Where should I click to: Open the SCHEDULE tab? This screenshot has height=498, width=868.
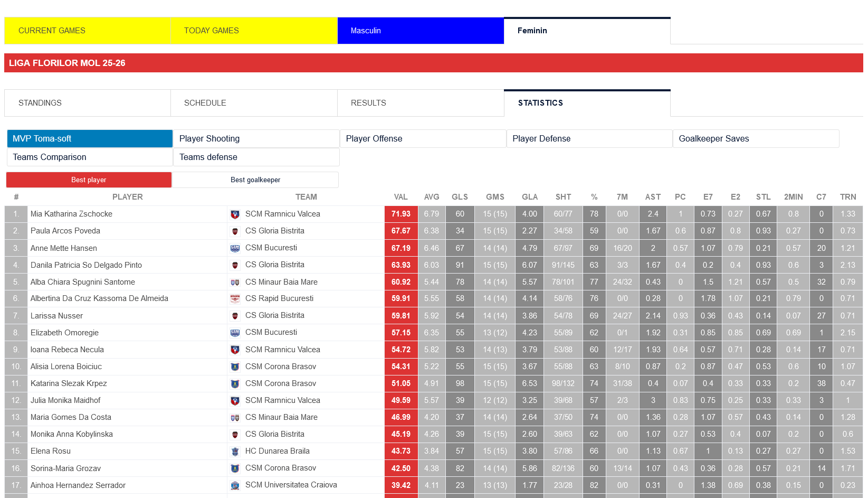[x=254, y=103]
